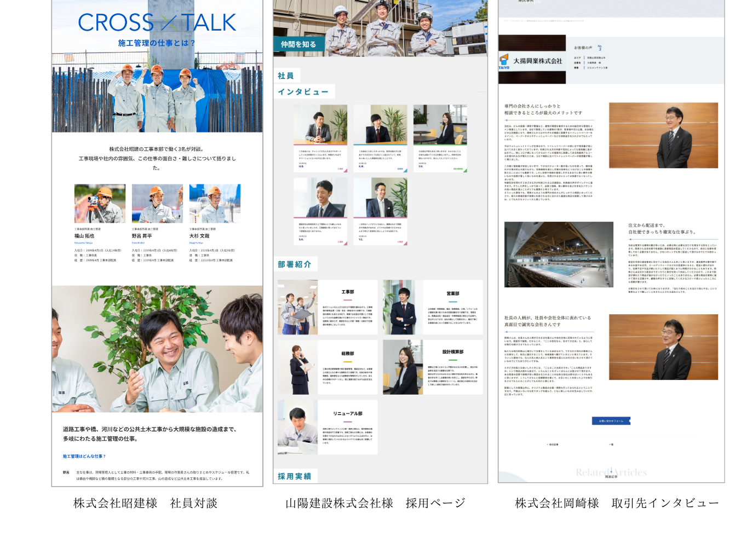Open the lower photo of man in suit

click(x=663, y=347)
